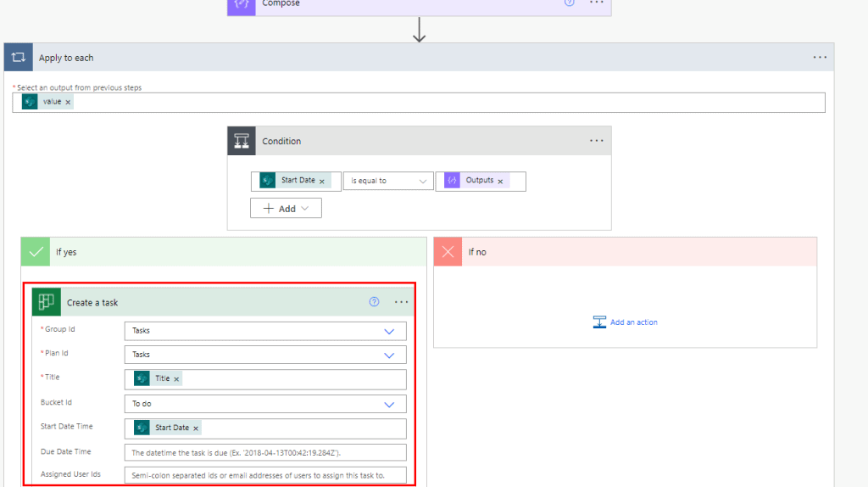Remove Start Date token from Start Date Time
Screen dimensions: 868x487
coord(196,428)
